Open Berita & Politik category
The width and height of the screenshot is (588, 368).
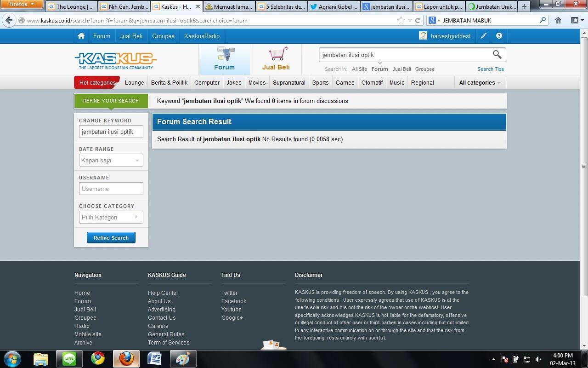click(169, 83)
